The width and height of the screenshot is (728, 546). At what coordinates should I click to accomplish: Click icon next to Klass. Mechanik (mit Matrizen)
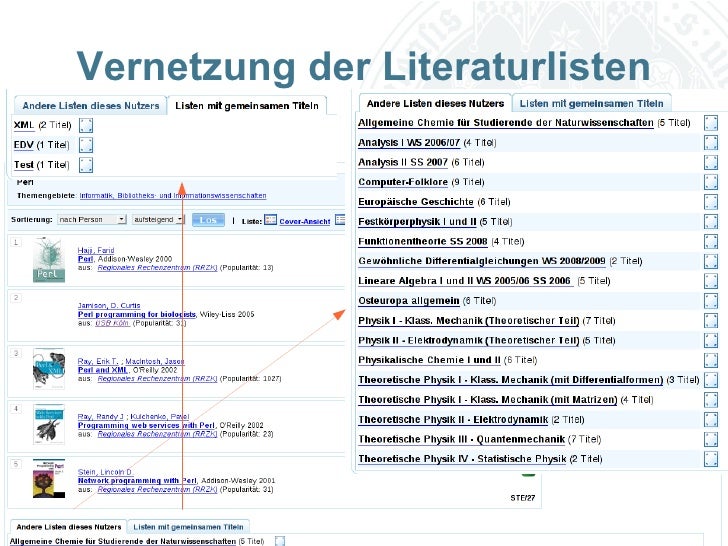[x=711, y=400]
